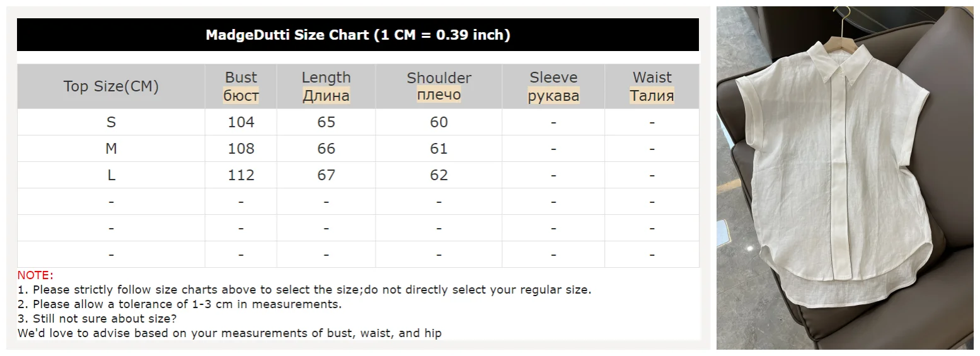Image resolution: width=980 pixels, height=356 pixels.
Task: Select the M size row label
Action: (111, 149)
